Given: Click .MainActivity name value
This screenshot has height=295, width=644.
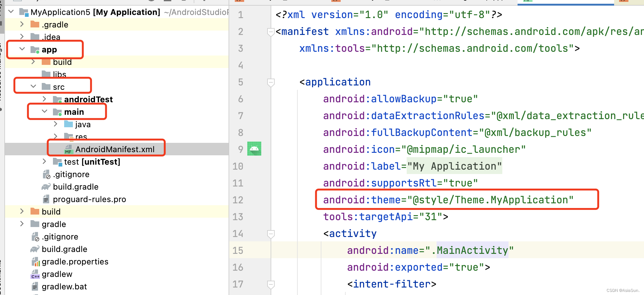Looking at the screenshot, I should coord(472,250).
